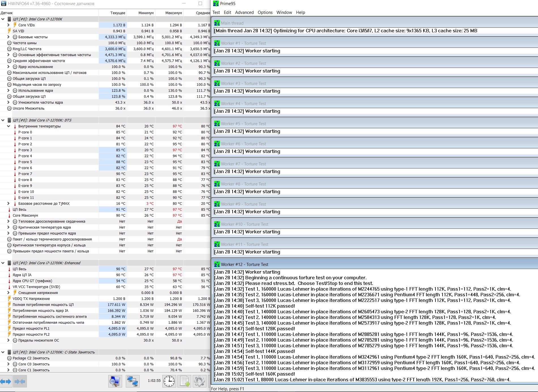538x392 pixels.
Task: Click the thermometer icon beside Core Максимум
Action: [x=9, y=216]
